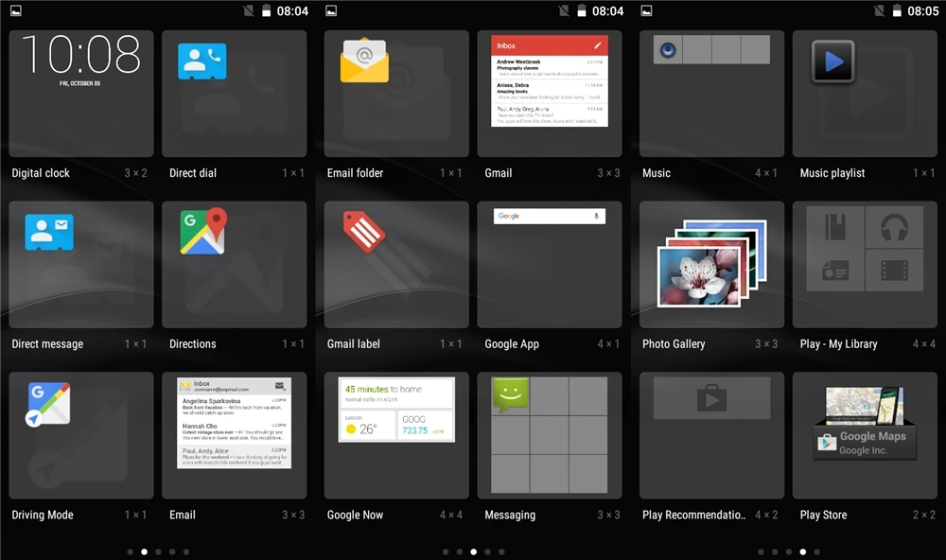
Task: Click the 'Music playlist' label
Action: 832,173
